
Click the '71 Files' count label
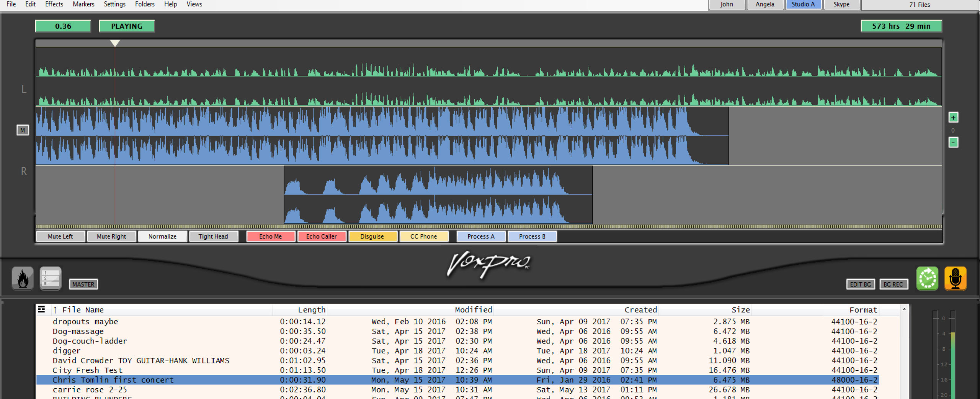pyautogui.click(x=920, y=5)
